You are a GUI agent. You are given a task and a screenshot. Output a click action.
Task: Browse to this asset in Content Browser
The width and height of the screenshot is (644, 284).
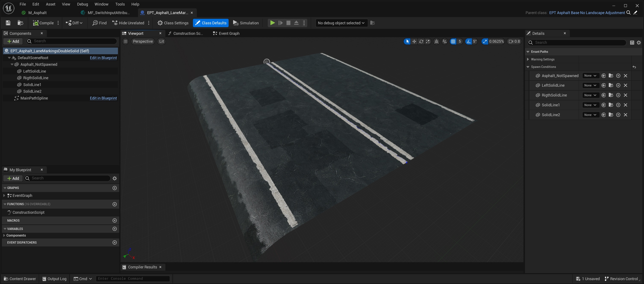[20, 23]
